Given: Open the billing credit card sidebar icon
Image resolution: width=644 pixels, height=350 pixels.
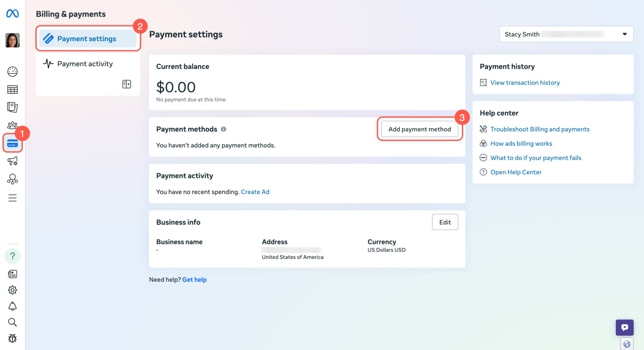Looking at the screenshot, I should pyautogui.click(x=13, y=144).
